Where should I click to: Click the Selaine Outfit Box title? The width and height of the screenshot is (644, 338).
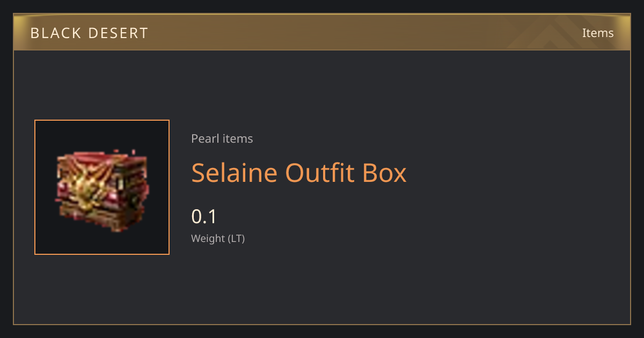tap(299, 173)
